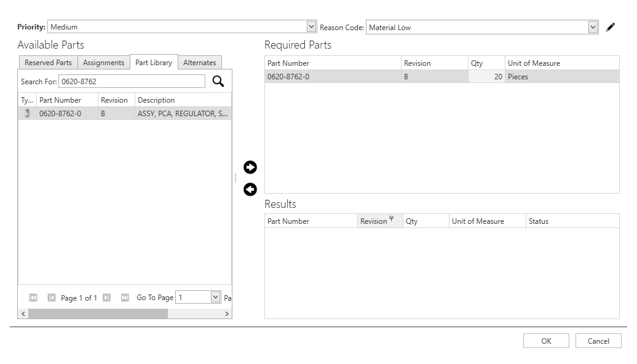The height and width of the screenshot is (364, 637).
Task: Click the Unit of Measure header in Results
Action: pyautogui.click(x=487, y=221)
